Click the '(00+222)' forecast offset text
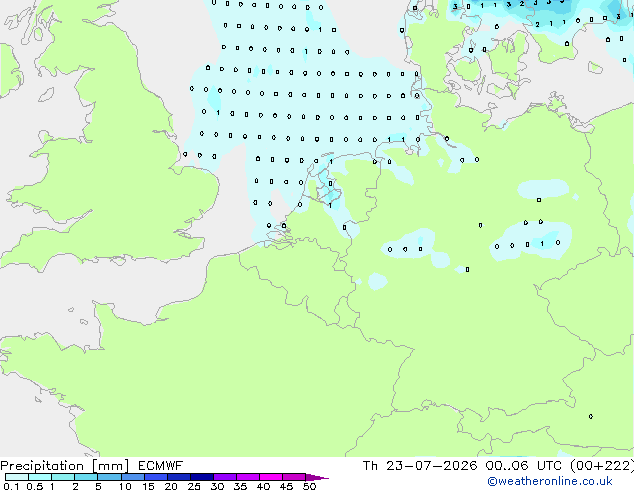 click(x=602, y=466)
